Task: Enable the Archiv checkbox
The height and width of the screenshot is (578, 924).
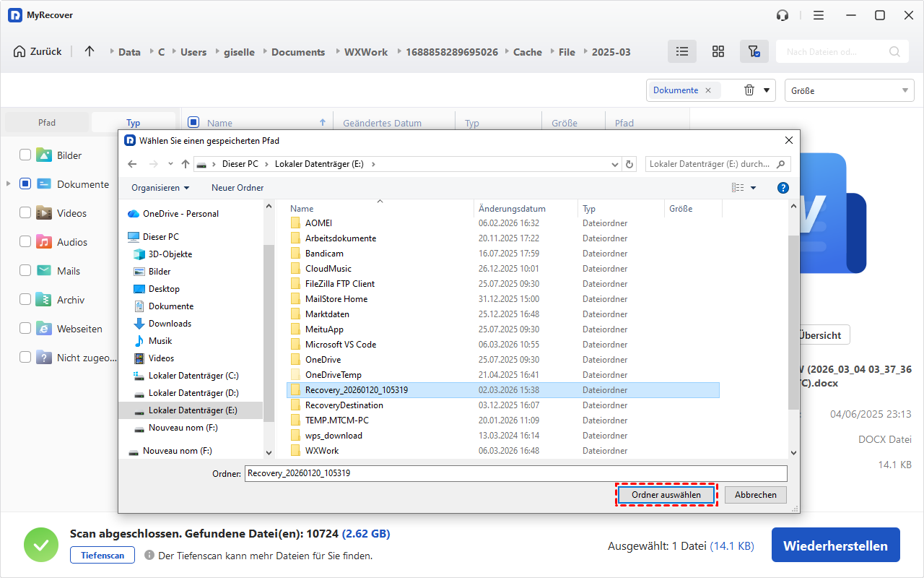Action: coord(25,299)
